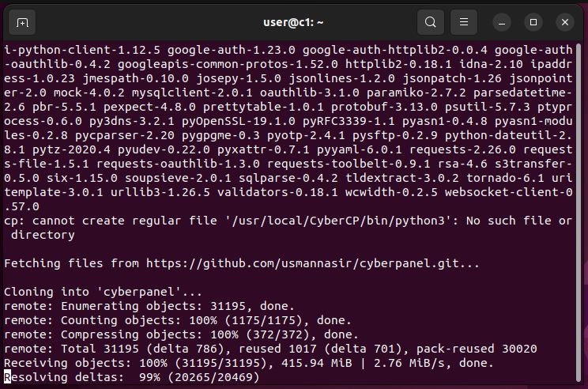The image size is (588, 389).
Task: Click the "remote: Counting objects" line
Action: 177,320
